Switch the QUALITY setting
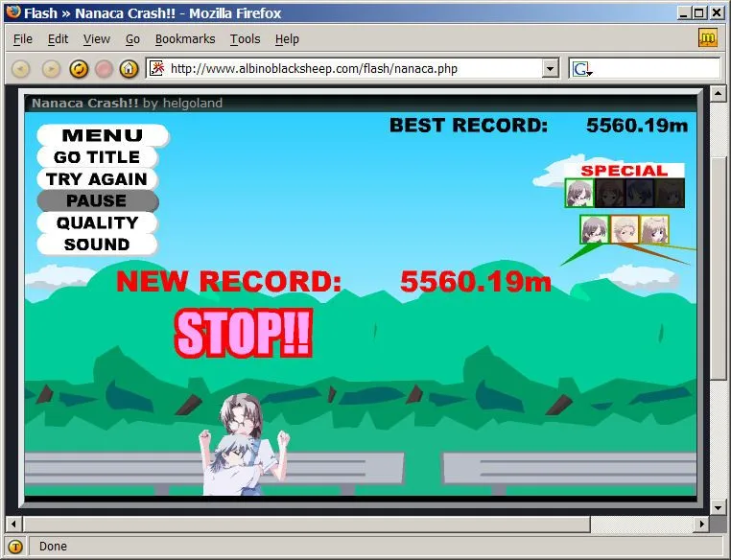The width and height of the screenshot is (731, 560). [96, 222]
